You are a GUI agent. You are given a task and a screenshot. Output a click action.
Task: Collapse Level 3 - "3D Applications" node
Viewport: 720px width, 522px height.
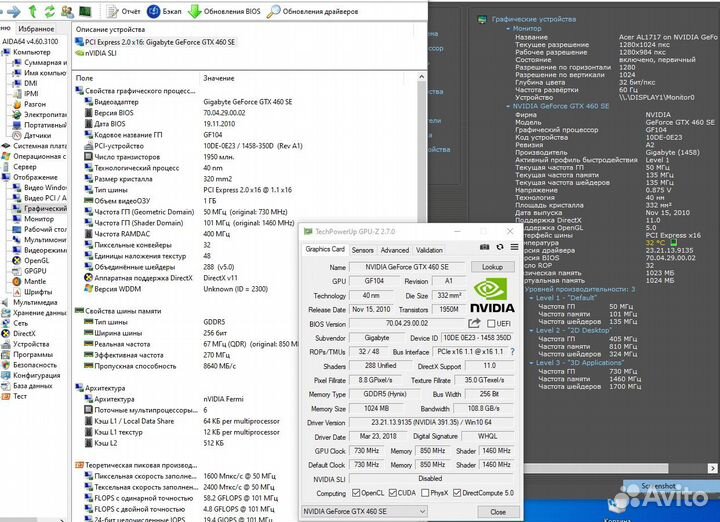(x=531, y=363)
